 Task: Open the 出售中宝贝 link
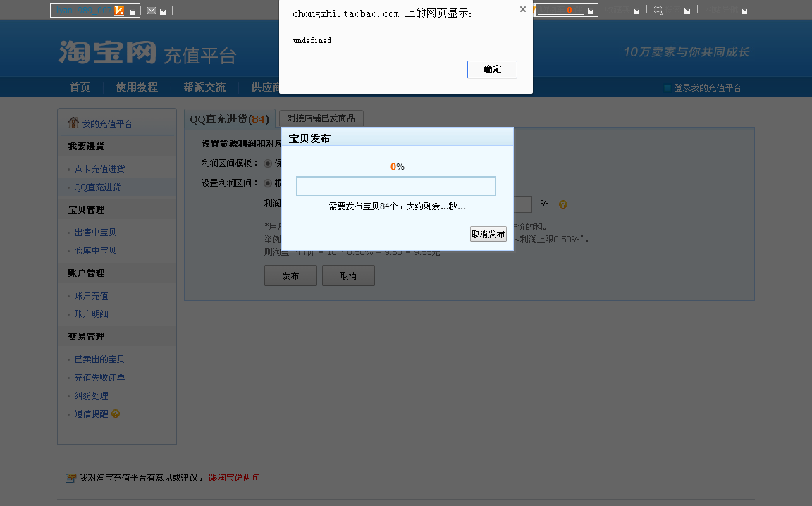95,233
